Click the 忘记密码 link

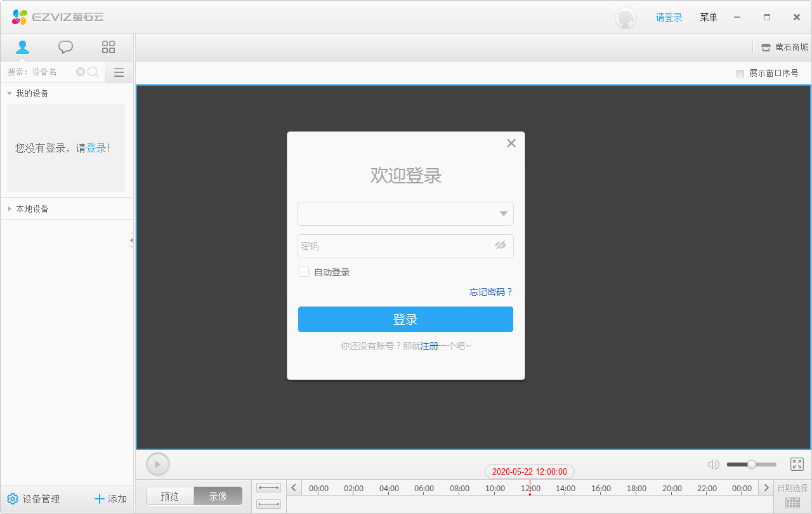click(490, 292)
